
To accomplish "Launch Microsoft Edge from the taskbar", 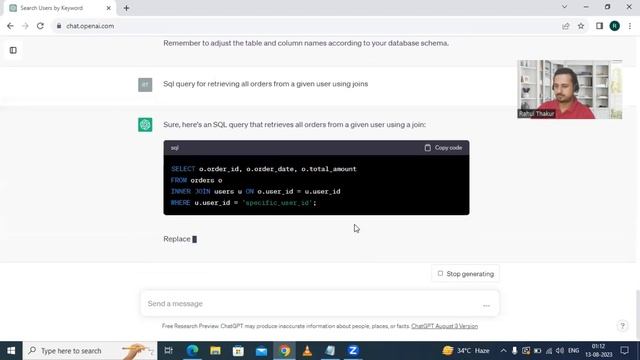I will [192, 351].
